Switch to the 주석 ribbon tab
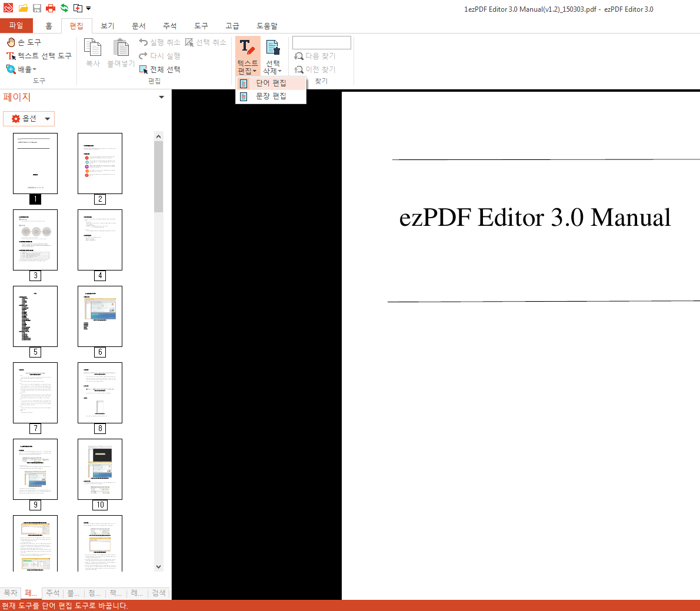 169,26
